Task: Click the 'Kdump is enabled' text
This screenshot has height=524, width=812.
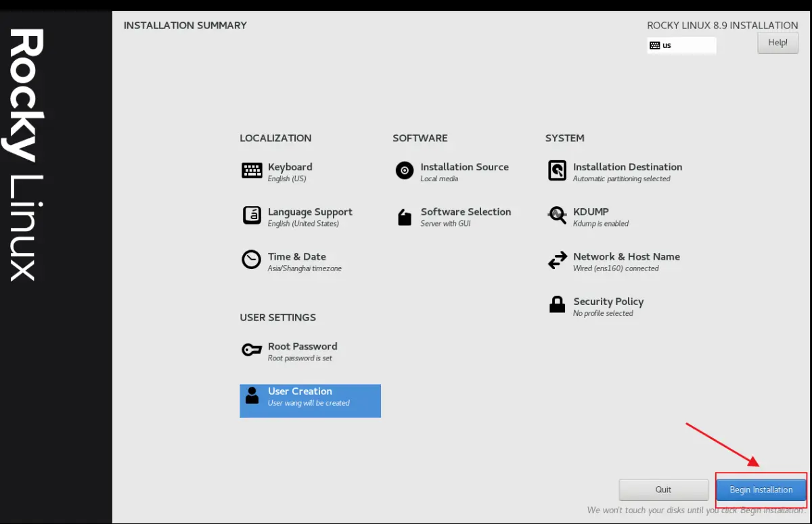Action: [x=601, y=224]
